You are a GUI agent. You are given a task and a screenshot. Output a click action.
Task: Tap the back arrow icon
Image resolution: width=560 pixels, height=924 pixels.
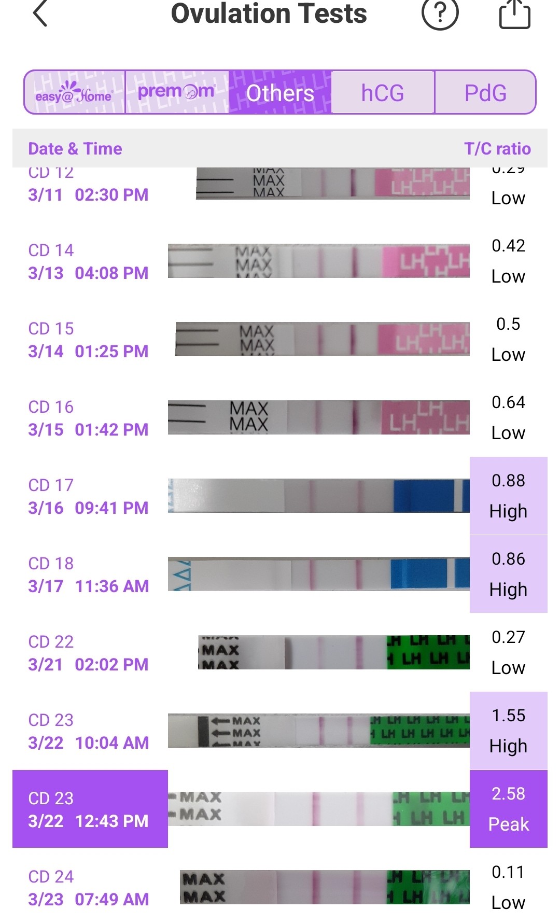[x=40, y=13]
